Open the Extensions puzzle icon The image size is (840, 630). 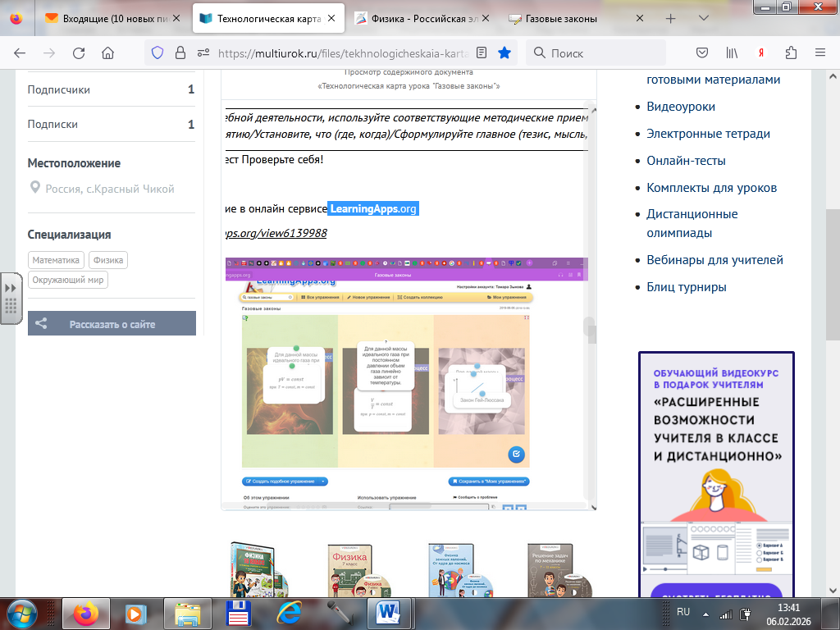tap(791, 52)
